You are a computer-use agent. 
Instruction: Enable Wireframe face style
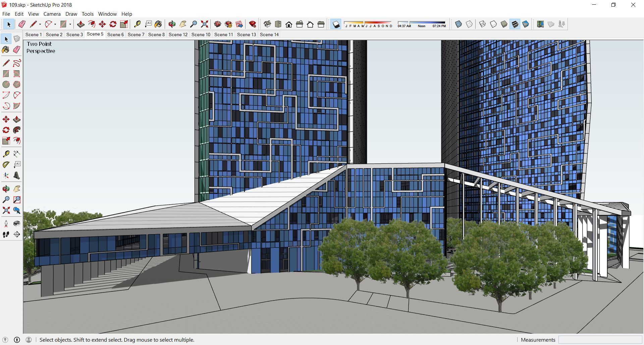tap(483, 24)
